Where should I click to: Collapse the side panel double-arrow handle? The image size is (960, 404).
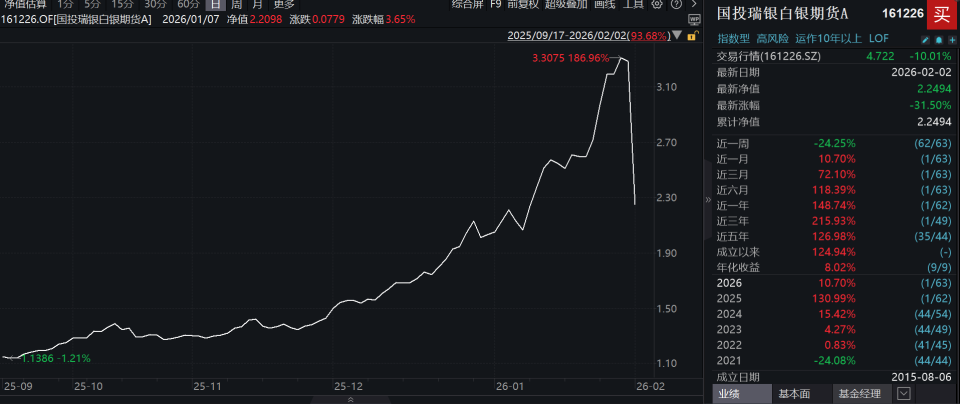(x=708, y=199)
